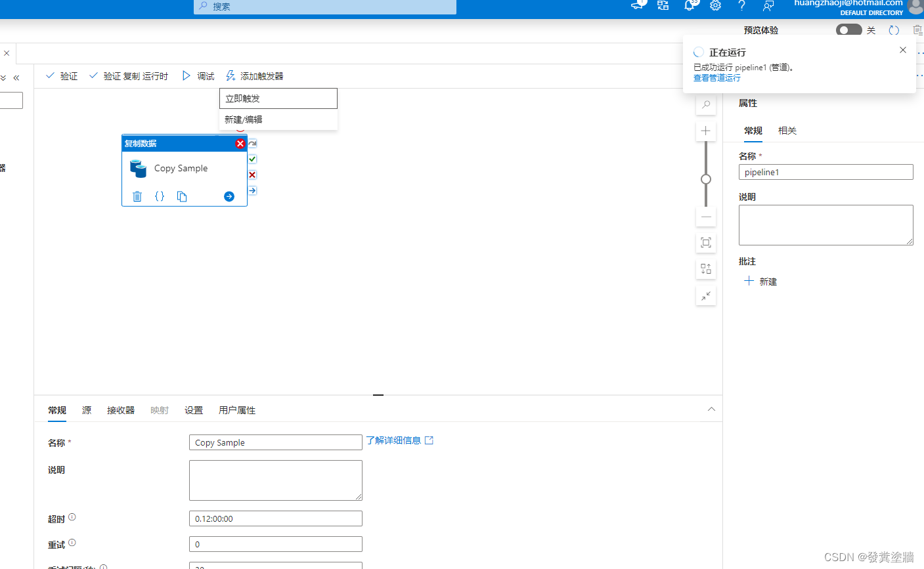924x569 pixels.
Task: Select 新建/编辑 from trigger menu
Action: tap(278, 119)
